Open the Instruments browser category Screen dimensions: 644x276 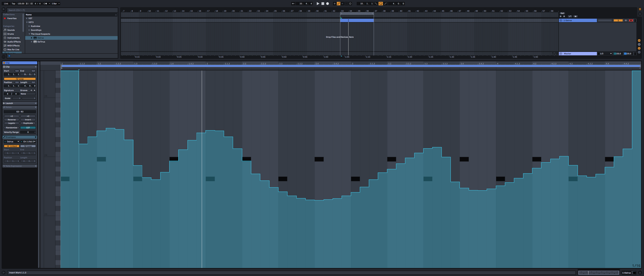(x=13, y=38)
